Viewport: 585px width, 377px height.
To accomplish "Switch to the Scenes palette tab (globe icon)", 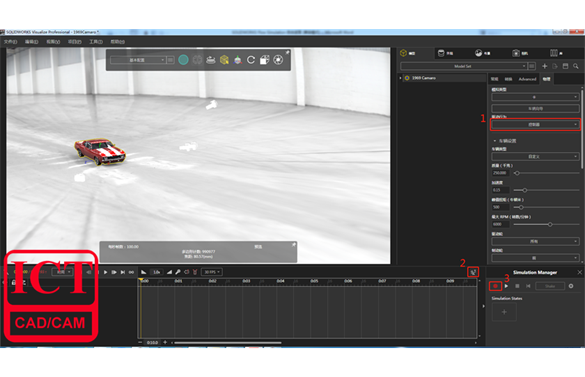I will click(x=483, y=53).
